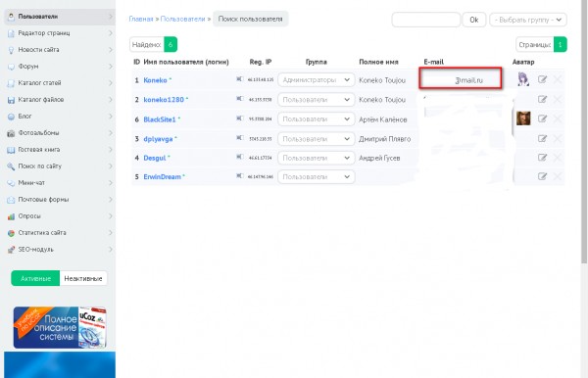Open Редактор страниц in the sidebar
This screenshot has width=588, height=378.
click(x=60, y=33)
